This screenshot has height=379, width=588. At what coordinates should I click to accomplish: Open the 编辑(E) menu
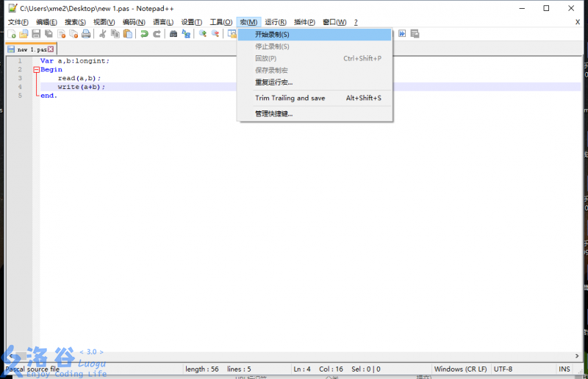pyautogui.click(x=46, y=22)
